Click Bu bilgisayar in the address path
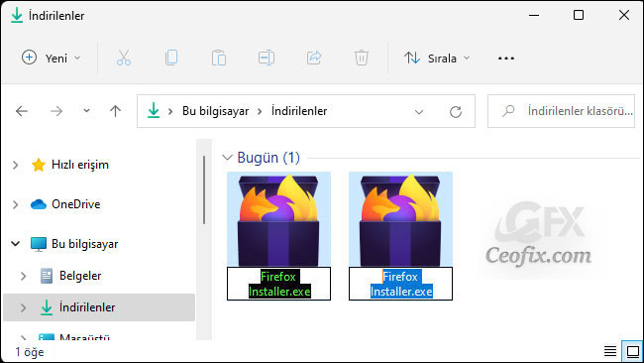644x363 pixels. (x=215, y=111)
